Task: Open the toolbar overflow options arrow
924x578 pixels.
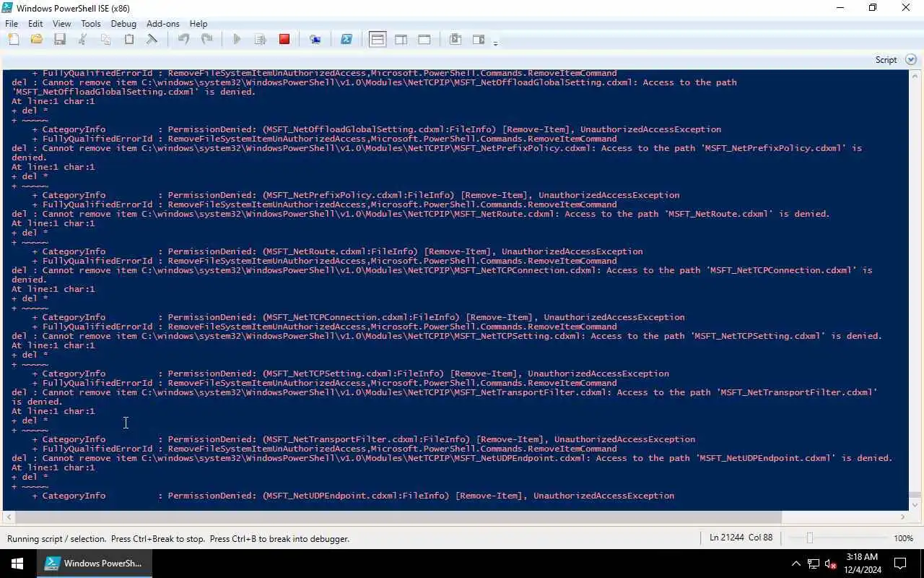Action: 495,43
